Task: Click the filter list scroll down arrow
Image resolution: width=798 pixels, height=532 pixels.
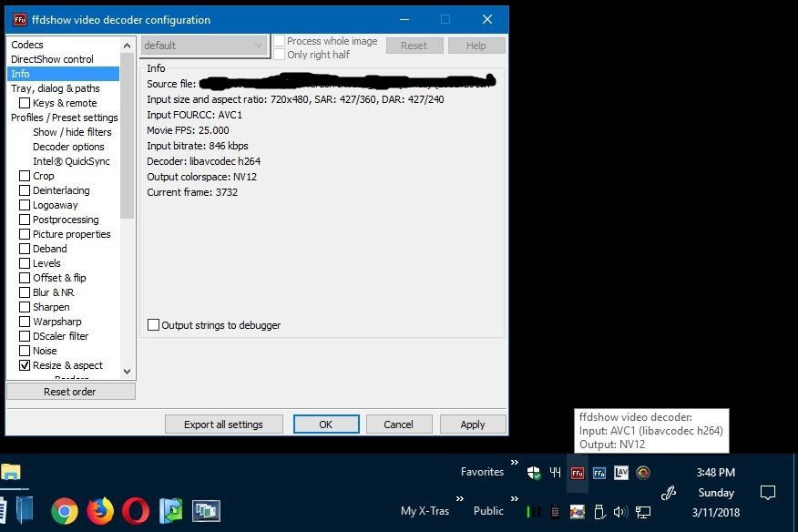Action: coord(128,372)
